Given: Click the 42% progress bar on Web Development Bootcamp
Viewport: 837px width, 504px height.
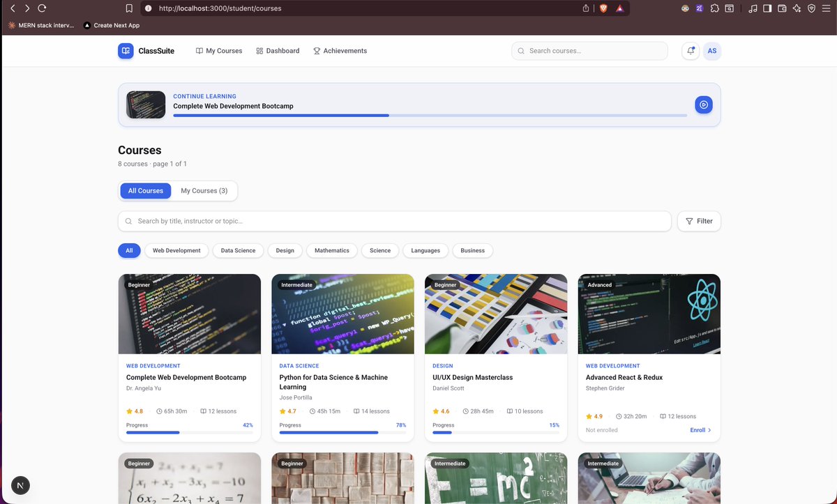Looking at the screenshot, I should click(190, 432).
